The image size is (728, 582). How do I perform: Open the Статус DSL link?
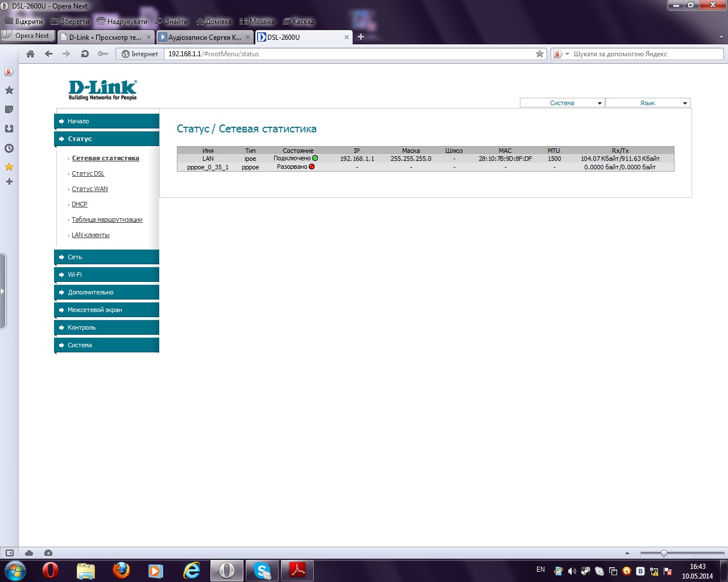click(88, 173)
